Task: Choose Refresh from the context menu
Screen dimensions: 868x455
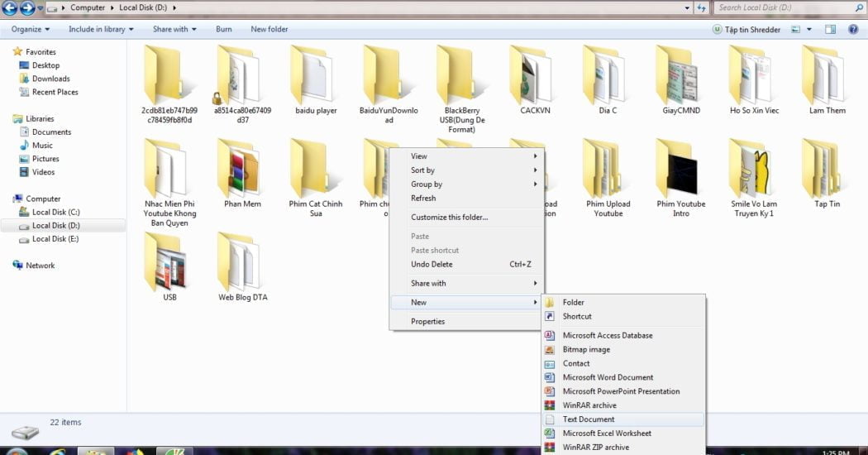Action: click(x=467, y=198)
